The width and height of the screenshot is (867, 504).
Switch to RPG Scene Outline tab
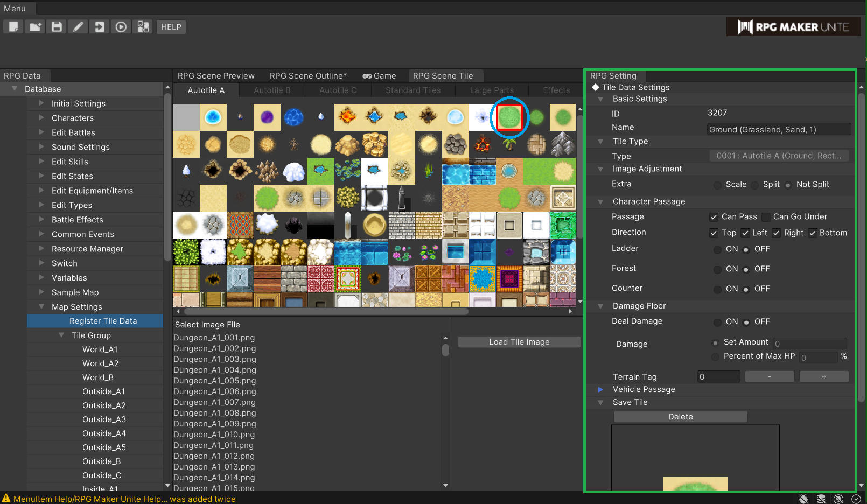pyautogui.click(x=308, y=76)
